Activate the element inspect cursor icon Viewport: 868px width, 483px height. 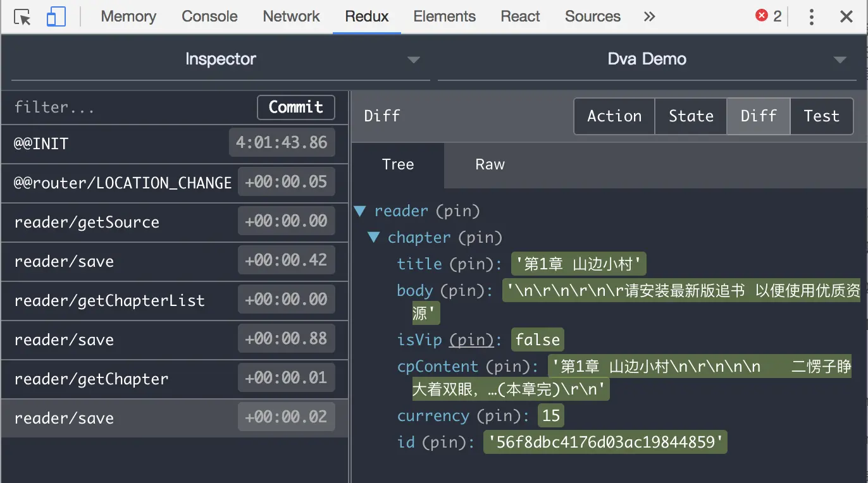point(22,17)
